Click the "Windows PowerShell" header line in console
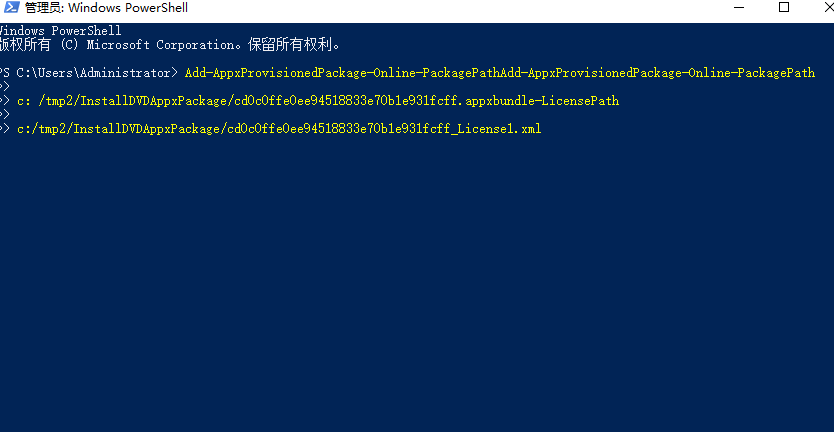The width and height of the screenshot is (834, 432). (x=60, y=31)
